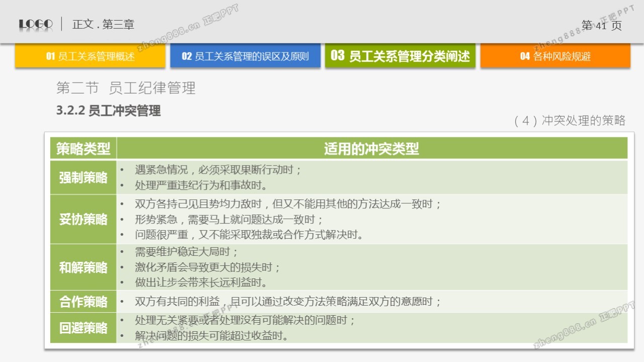This screenshot has height=362, width=644.
Task: Click the 策略类型 table header cell
Action: pos(84,149)
